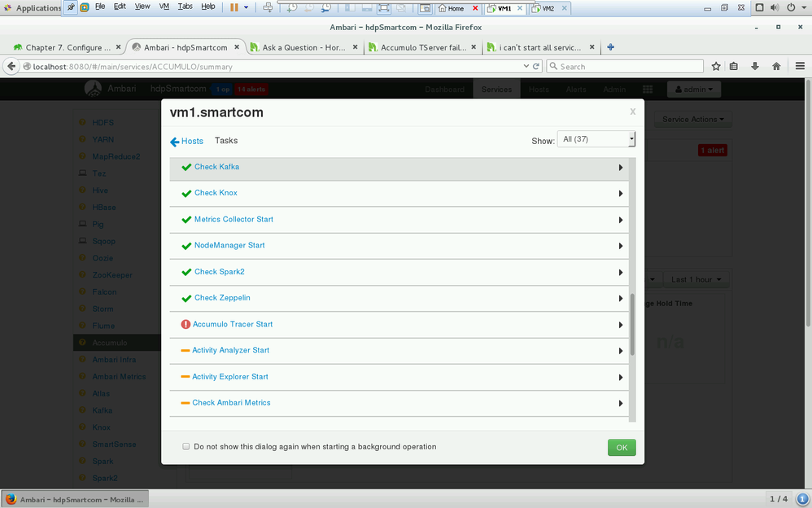Click the 1/4 workspace switcher
The width and height of the screenshot is (812, 508).
point(779,499)
